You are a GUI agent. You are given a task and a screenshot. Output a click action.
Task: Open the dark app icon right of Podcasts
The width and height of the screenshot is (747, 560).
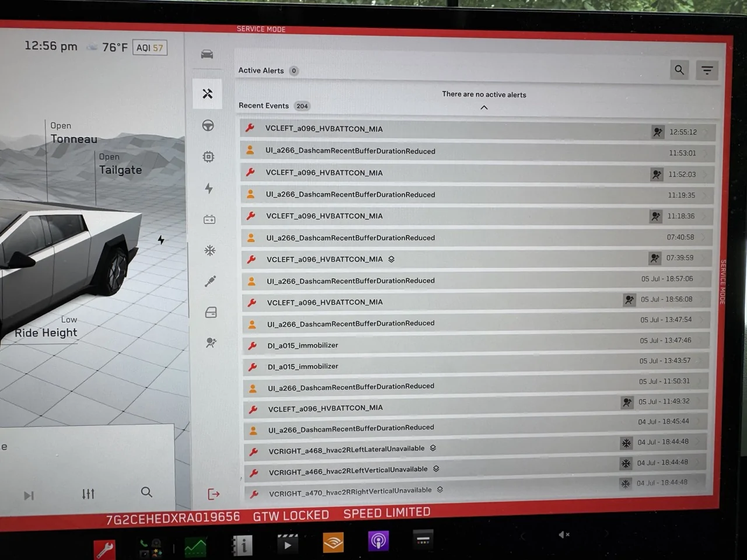tap(423, 540)
